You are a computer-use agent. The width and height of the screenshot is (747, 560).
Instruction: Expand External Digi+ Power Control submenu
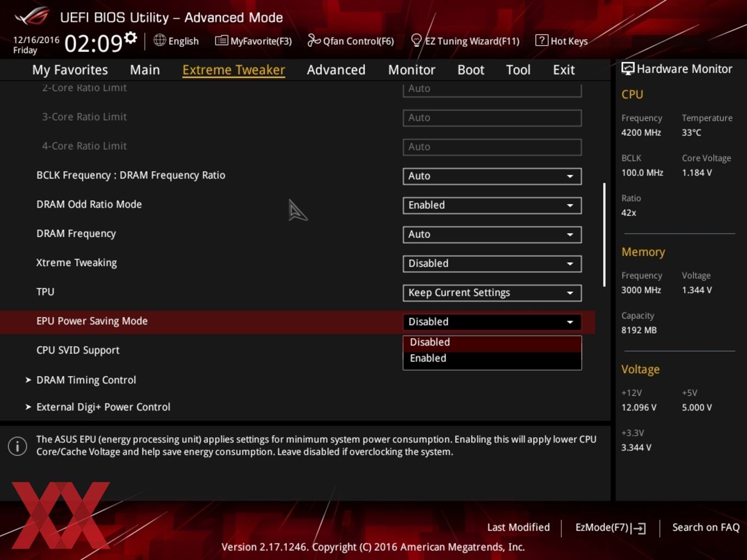tap(103, 407)
